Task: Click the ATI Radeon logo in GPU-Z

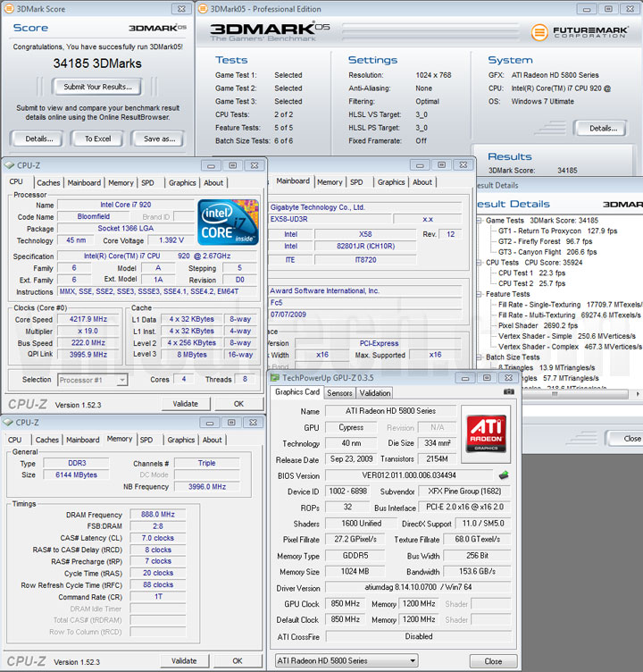Action: [486, 433]
